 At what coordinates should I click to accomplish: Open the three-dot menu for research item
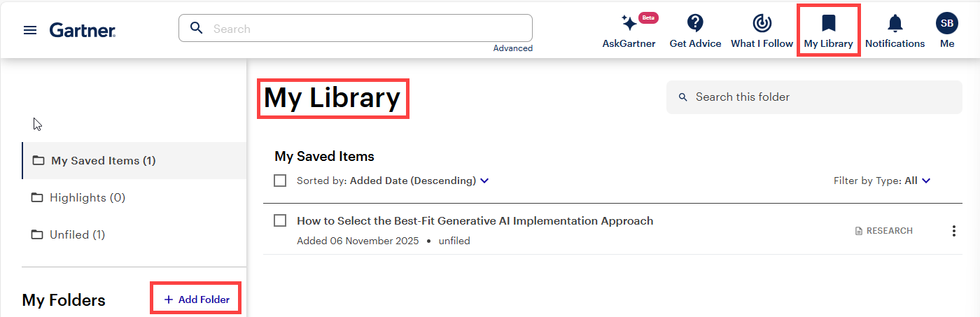(953, 231)
